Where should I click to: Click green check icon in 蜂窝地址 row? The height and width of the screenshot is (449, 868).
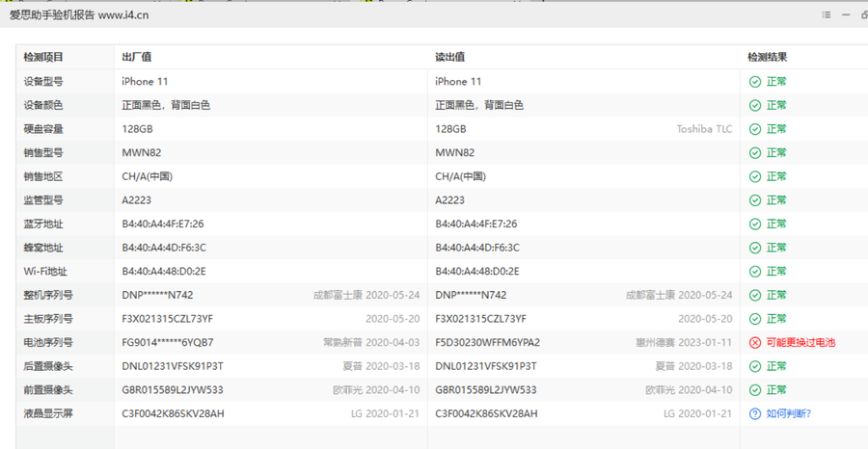tap(754, 248)
